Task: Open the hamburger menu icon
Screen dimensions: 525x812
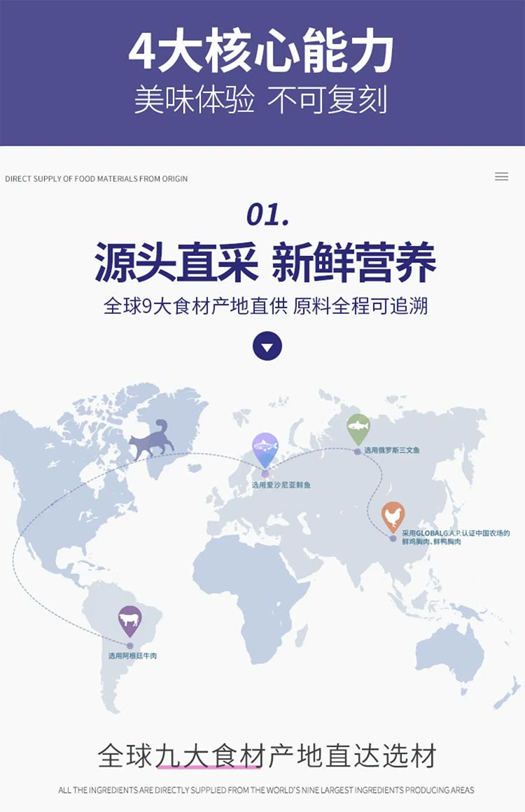Action: pos(501,177)
